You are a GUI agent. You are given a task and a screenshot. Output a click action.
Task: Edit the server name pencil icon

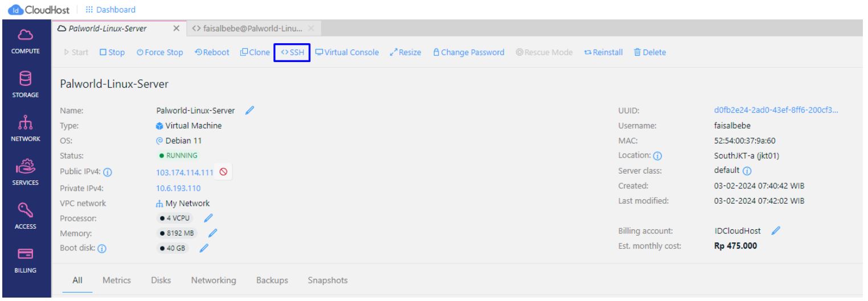[248, 110]
